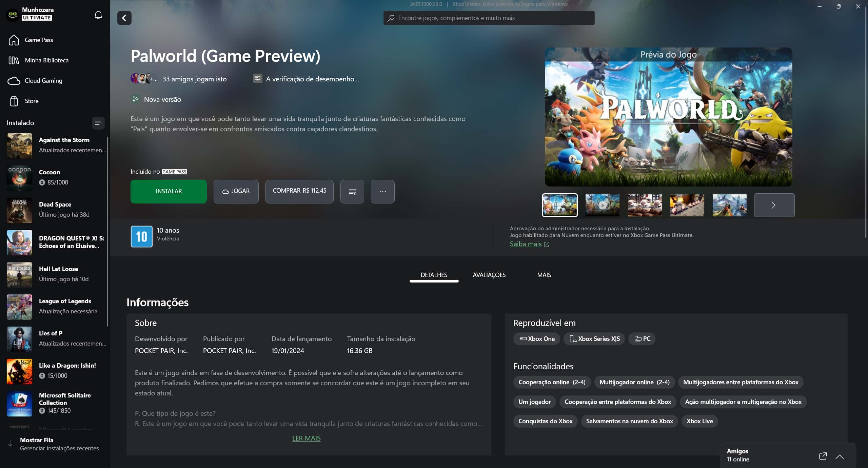Click the Saiba mais link

[x=526, y=244]
